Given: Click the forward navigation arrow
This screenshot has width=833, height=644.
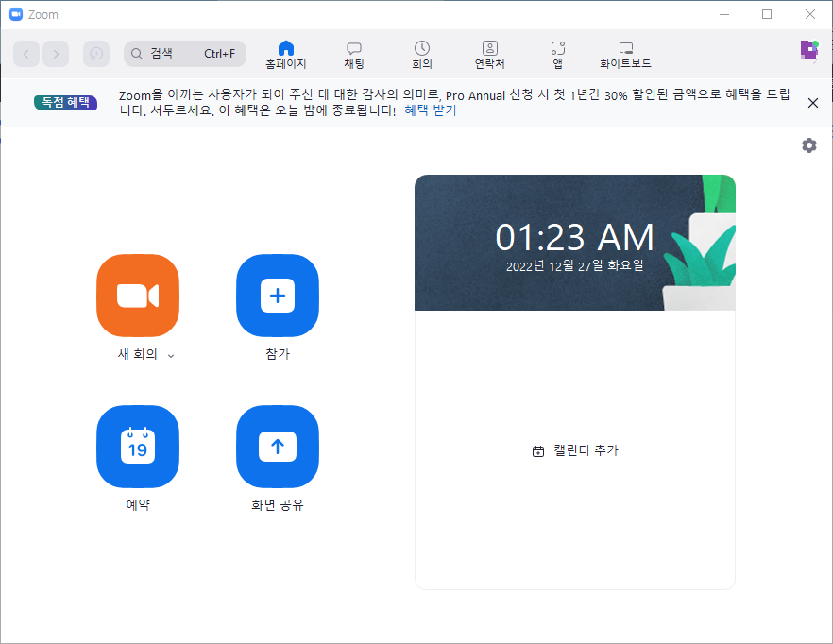Looking at the screenshot, I should click(56, 54).
